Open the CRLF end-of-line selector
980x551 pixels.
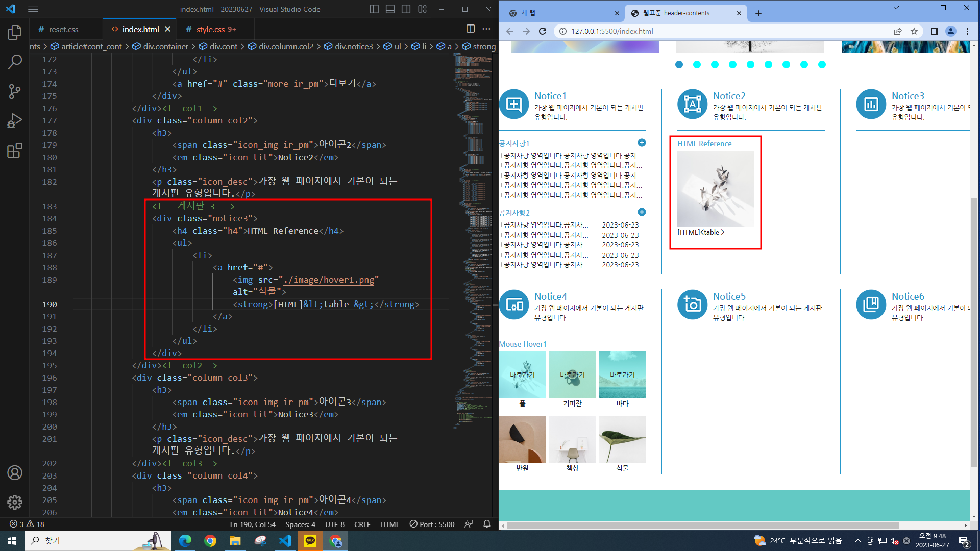pos(362,524)
